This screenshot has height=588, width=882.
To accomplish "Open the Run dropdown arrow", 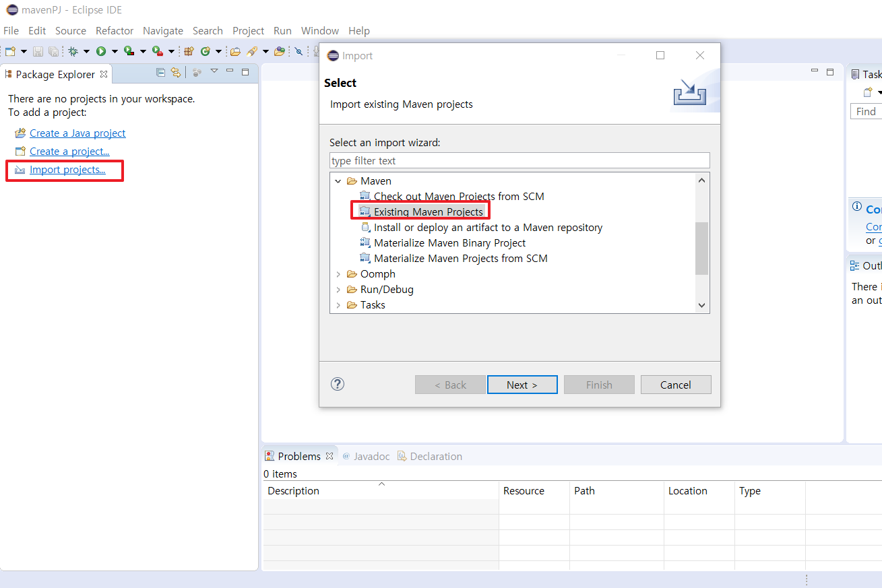I will point(115,51).
